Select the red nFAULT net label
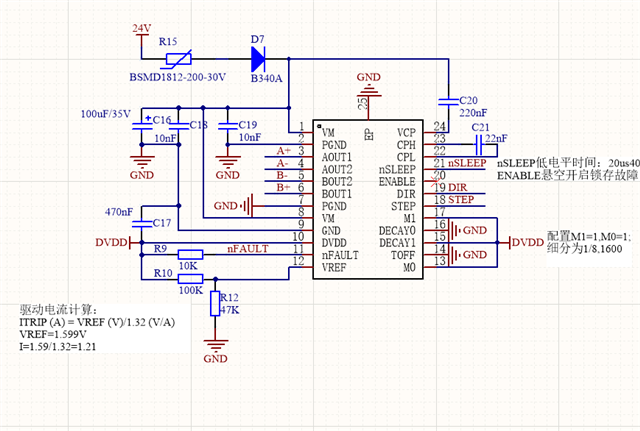 pyautogui.click(x=248, y=249)
